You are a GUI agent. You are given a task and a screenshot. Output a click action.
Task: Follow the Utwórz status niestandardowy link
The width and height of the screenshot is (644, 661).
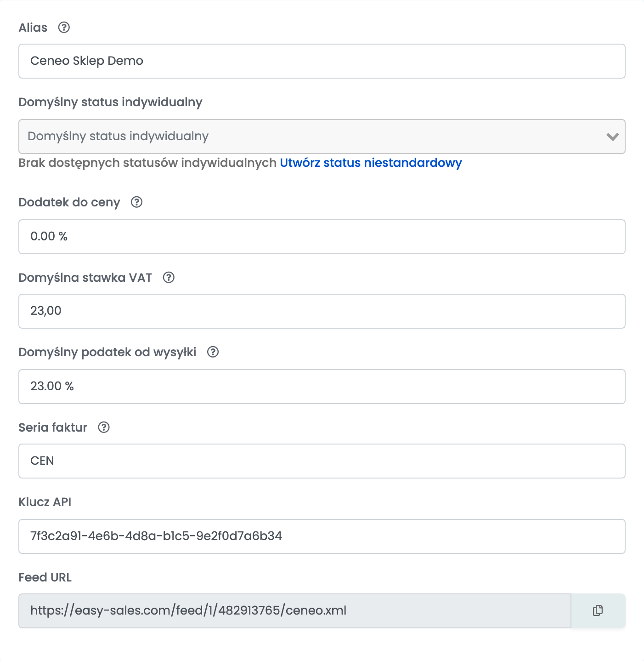[371, 163]
